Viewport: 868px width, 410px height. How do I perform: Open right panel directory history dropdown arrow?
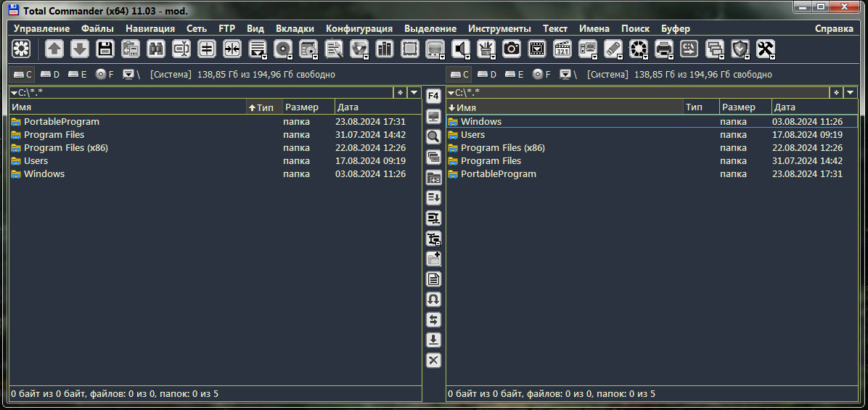tap(851, 92)
